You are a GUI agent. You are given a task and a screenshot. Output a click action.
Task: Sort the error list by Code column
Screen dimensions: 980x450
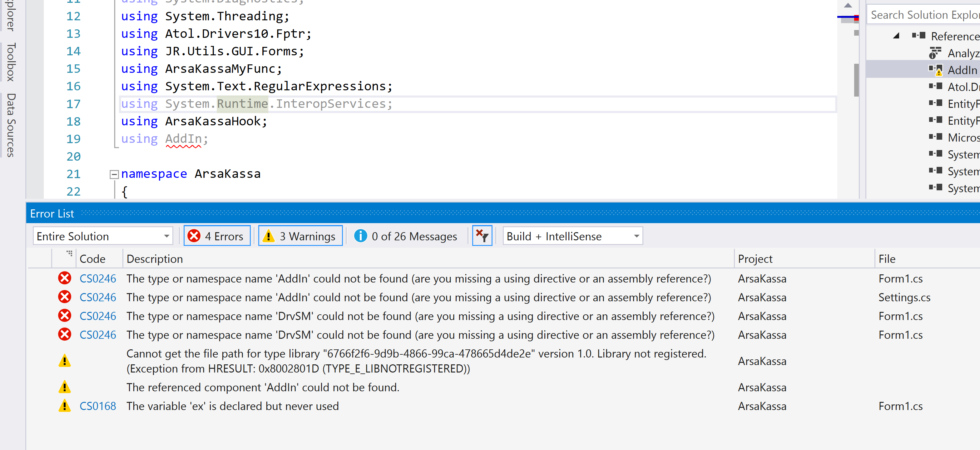click(99, 259)
